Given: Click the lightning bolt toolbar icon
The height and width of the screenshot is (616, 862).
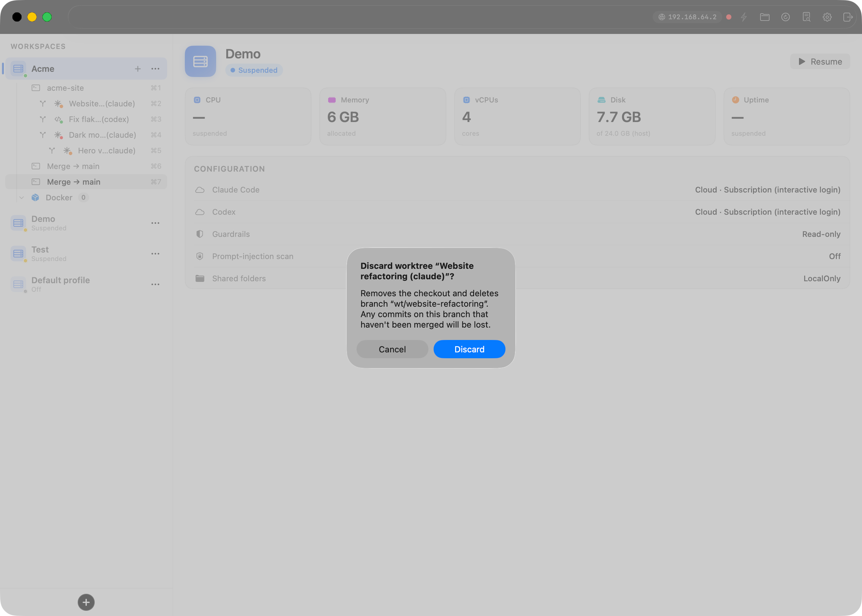Looking at the screenshot, I should [x=743, y=17].
